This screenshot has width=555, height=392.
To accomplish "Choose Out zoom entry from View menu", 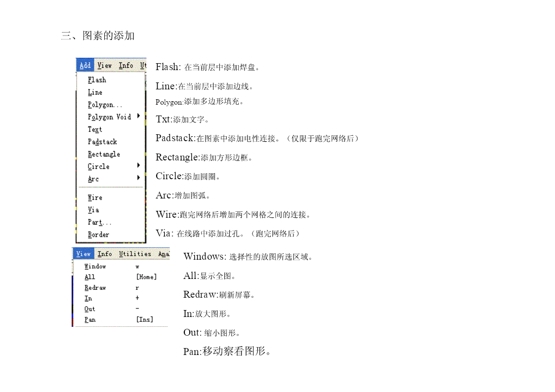I will [x=122, y=309].
